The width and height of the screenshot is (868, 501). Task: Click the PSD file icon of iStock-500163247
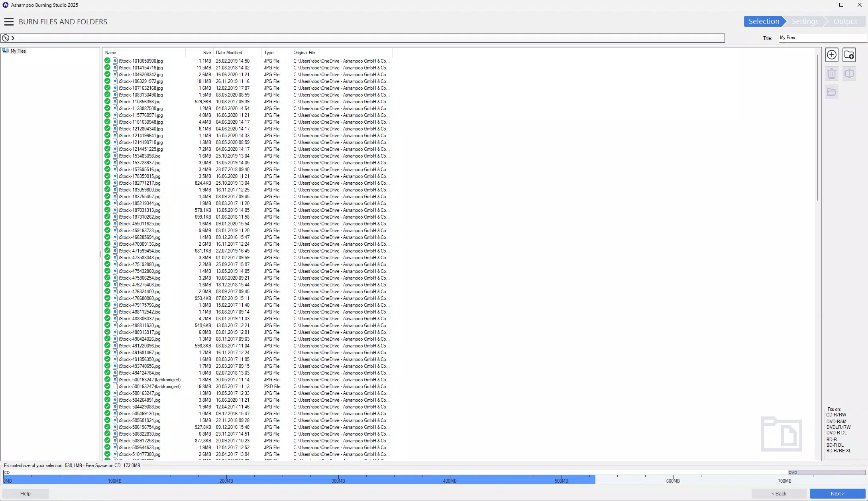tap(115, 386)
